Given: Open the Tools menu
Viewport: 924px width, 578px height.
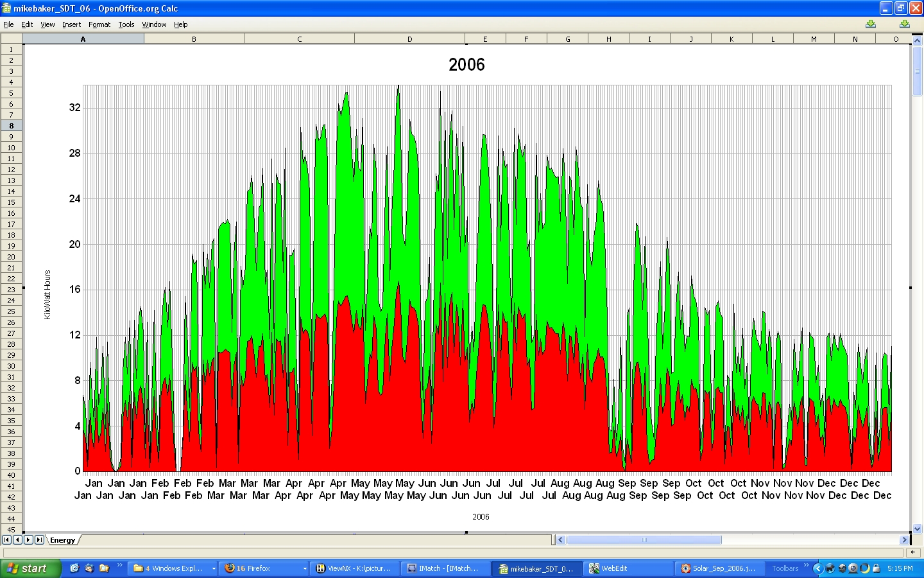Looking at the screenshot, I should click(x=126, y=24).
